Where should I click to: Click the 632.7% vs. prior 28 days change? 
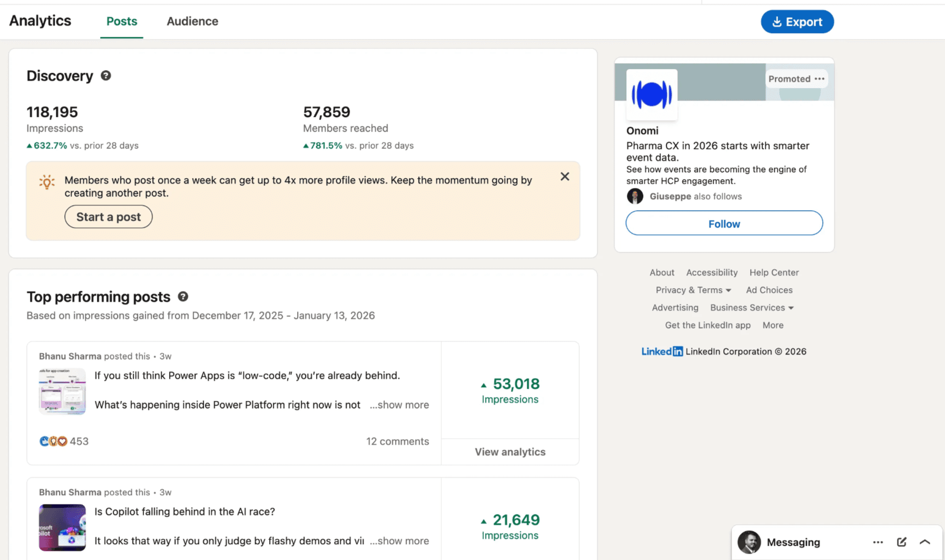83,146
